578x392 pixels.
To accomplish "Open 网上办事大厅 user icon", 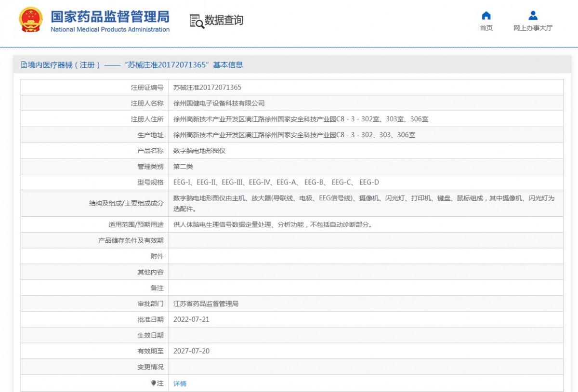I will point(533,15).
